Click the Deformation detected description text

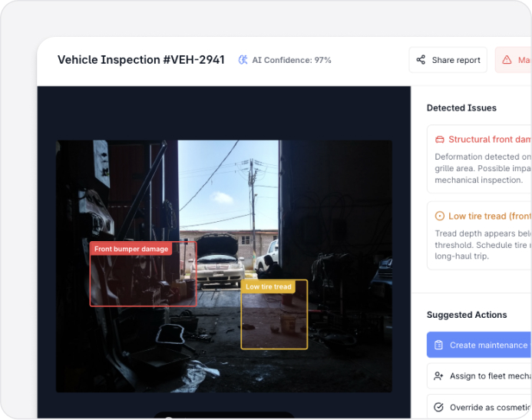click(483, 168)
